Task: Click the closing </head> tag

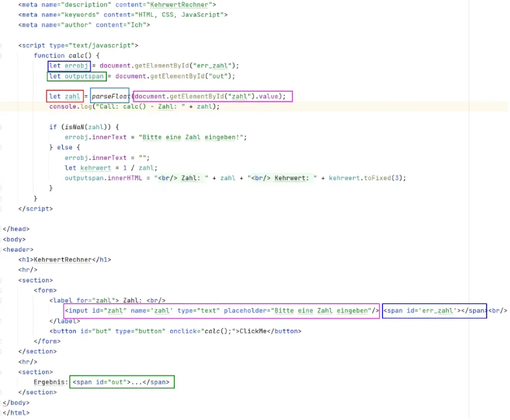Action: [16, 229]
